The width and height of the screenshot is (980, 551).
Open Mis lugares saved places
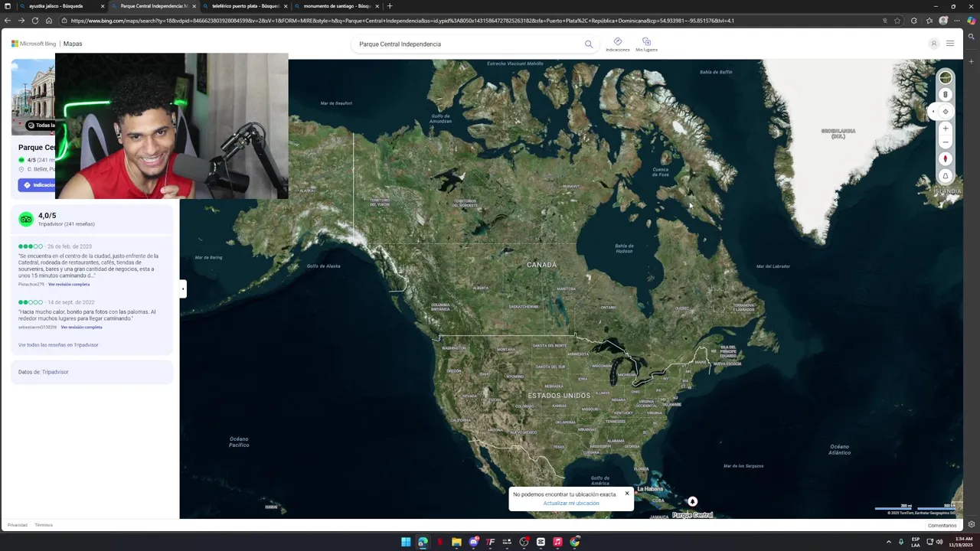pyautogui.click(x=646, y=44)
